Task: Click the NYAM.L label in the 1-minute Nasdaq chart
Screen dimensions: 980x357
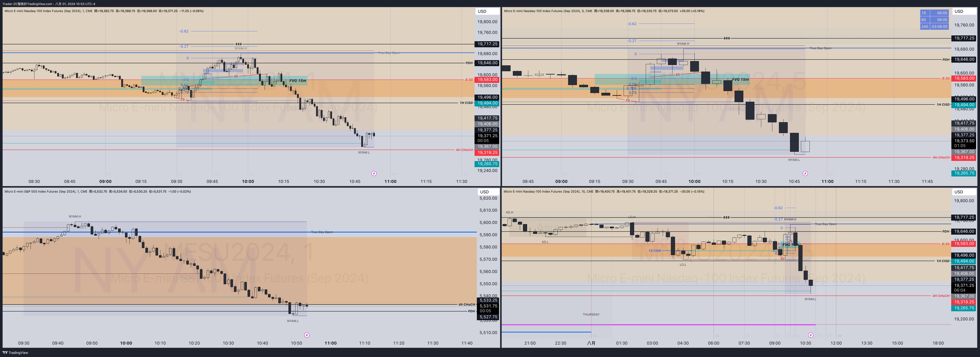Action: 364,153
